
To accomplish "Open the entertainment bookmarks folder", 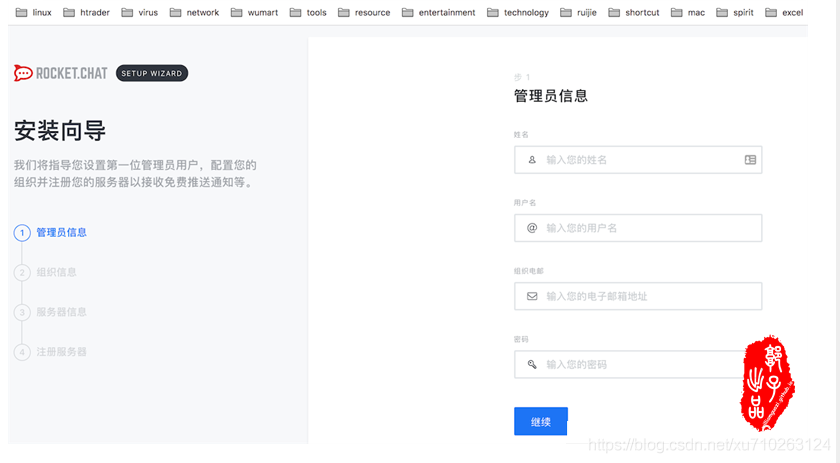I will point(439,12).
